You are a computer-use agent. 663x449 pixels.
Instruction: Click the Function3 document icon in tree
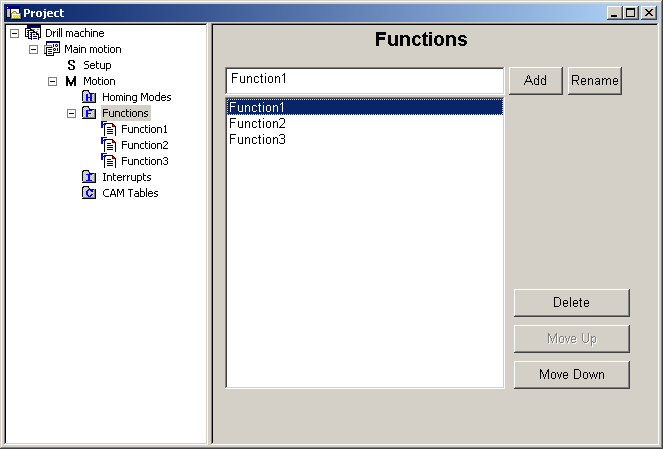point(109,161)
